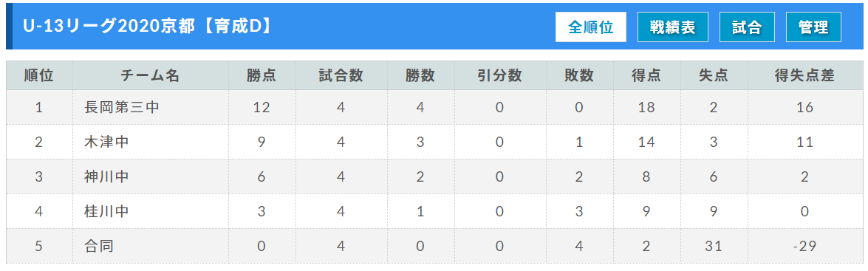
Task: Select the 失点 column header
Action: pyautogui.click(x=713, y=76)
